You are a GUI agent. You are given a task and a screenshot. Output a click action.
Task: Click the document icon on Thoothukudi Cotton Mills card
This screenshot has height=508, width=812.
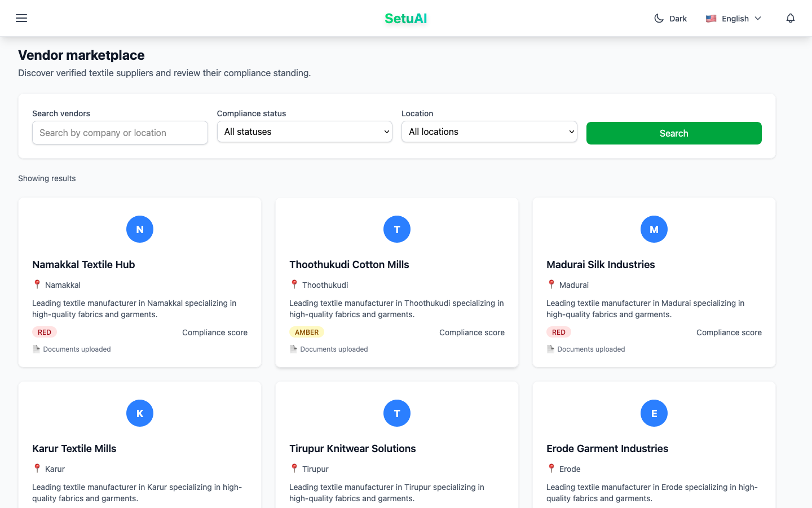[293, 349]
